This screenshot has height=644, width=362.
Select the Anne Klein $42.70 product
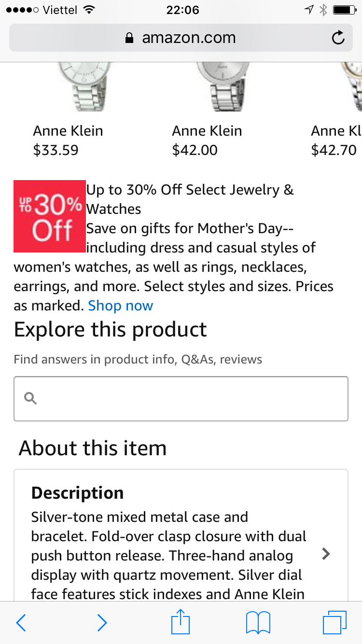click(336, 140)
